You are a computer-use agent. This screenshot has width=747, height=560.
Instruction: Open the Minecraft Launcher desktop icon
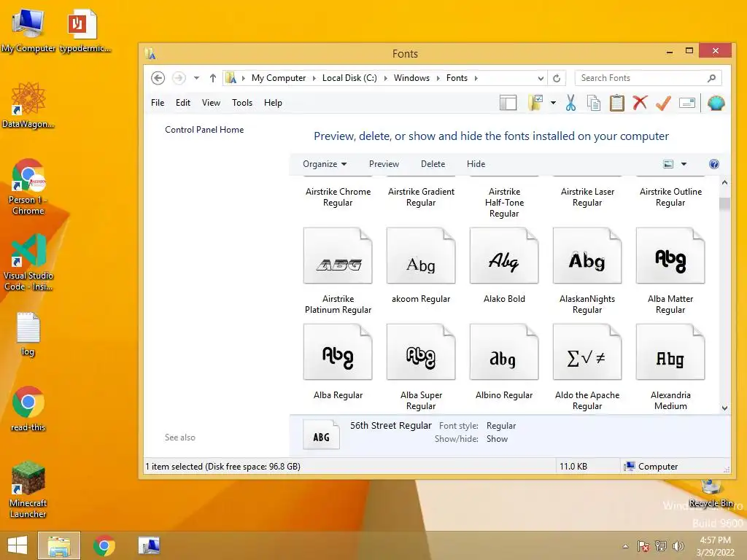coord(28,489)
